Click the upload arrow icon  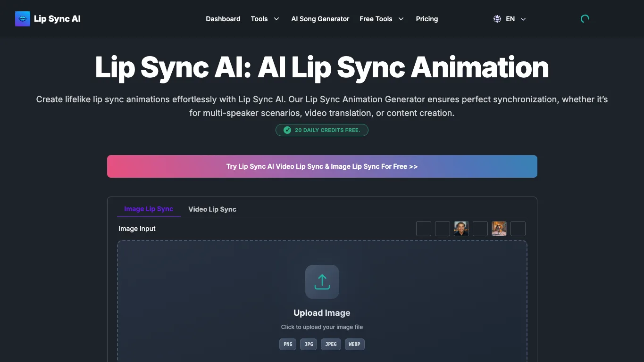(322, 282)
